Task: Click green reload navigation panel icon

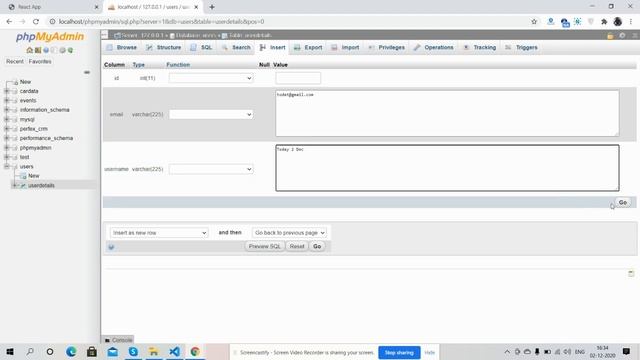Action: click(70, 50)
